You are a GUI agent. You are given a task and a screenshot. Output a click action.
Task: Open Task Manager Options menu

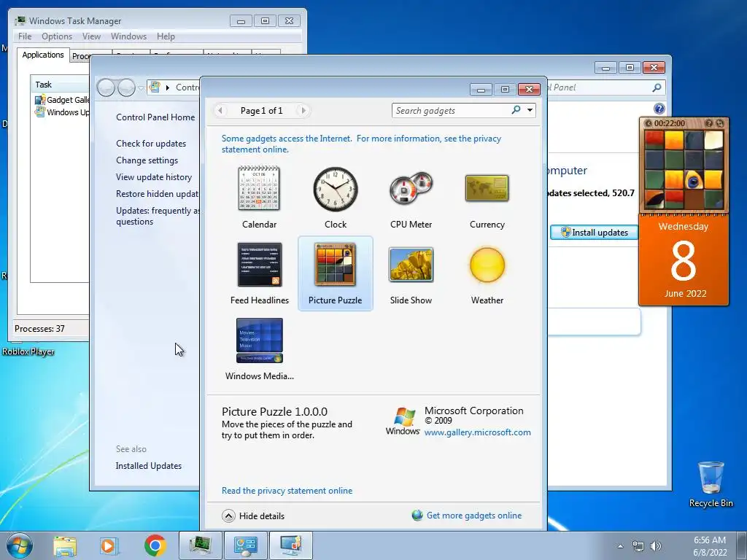[x=57, y=36]
